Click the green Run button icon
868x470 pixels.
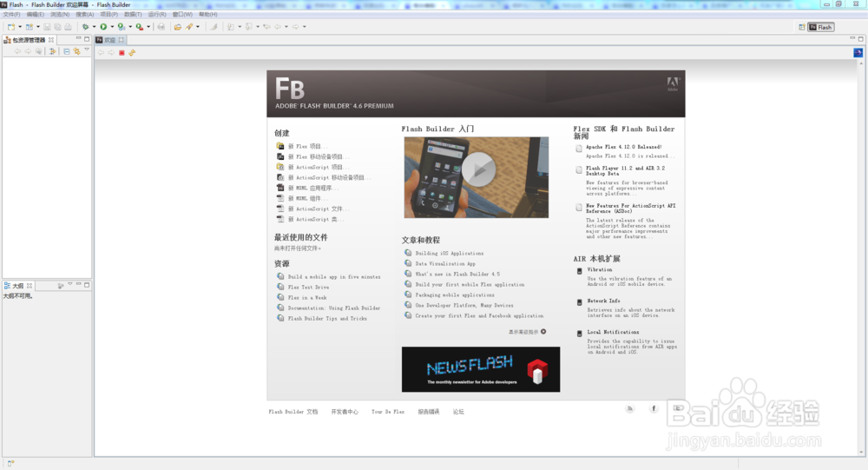[103, 27]
